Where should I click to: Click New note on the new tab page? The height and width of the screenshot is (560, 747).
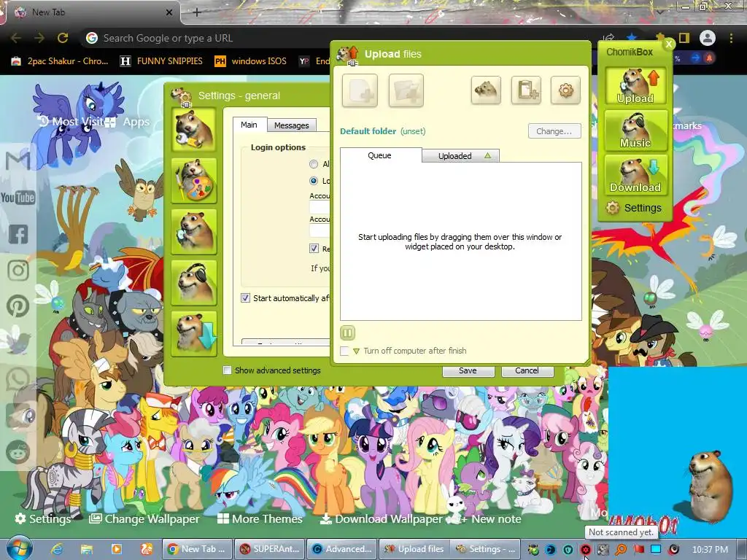click(x=491, y=518)
